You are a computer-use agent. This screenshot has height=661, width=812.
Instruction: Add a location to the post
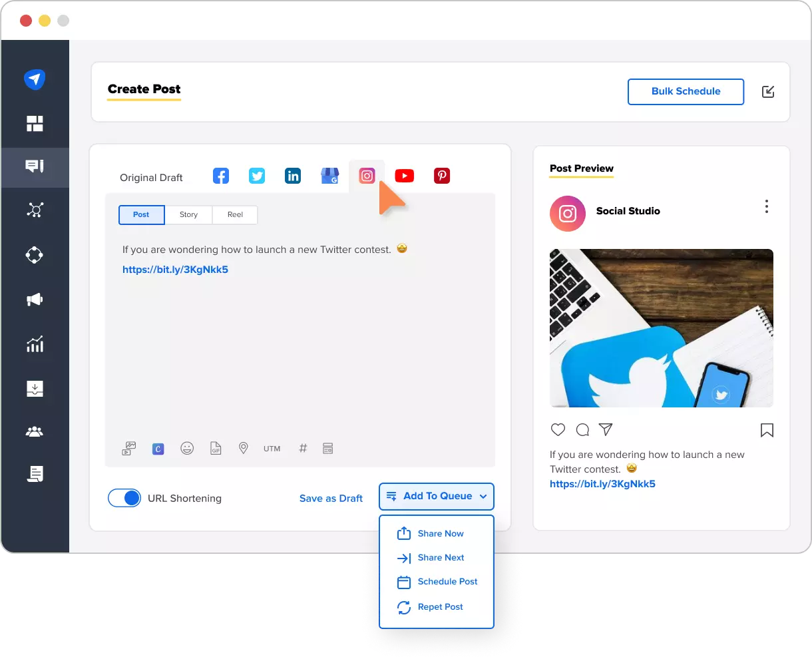pyautogui.click(x=243, y=448)
